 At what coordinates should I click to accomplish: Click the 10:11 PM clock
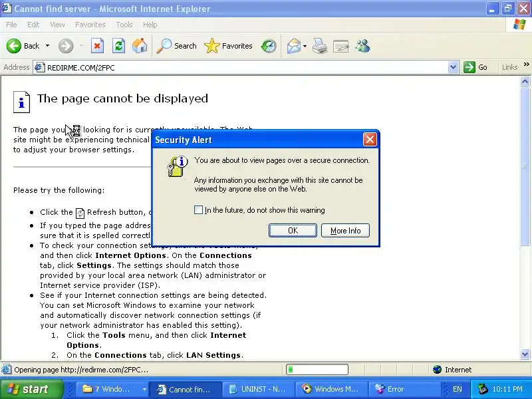point(507,389)
